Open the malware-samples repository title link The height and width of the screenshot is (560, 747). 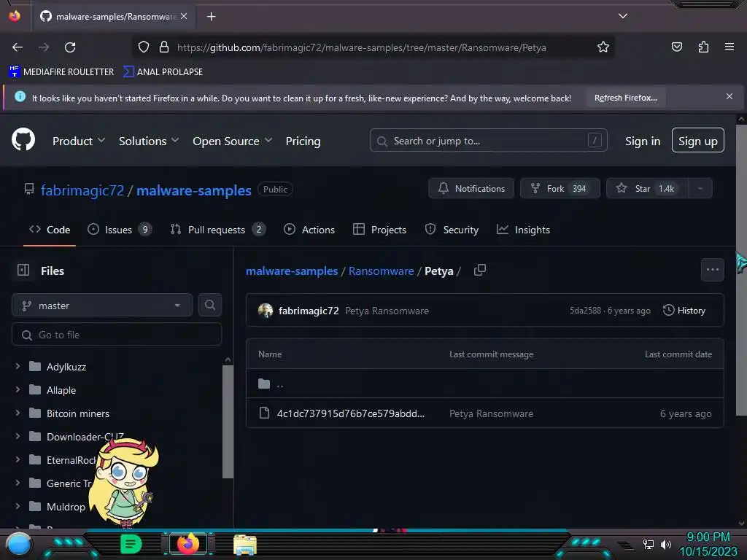pyautogui.click(x=194, y=190)
